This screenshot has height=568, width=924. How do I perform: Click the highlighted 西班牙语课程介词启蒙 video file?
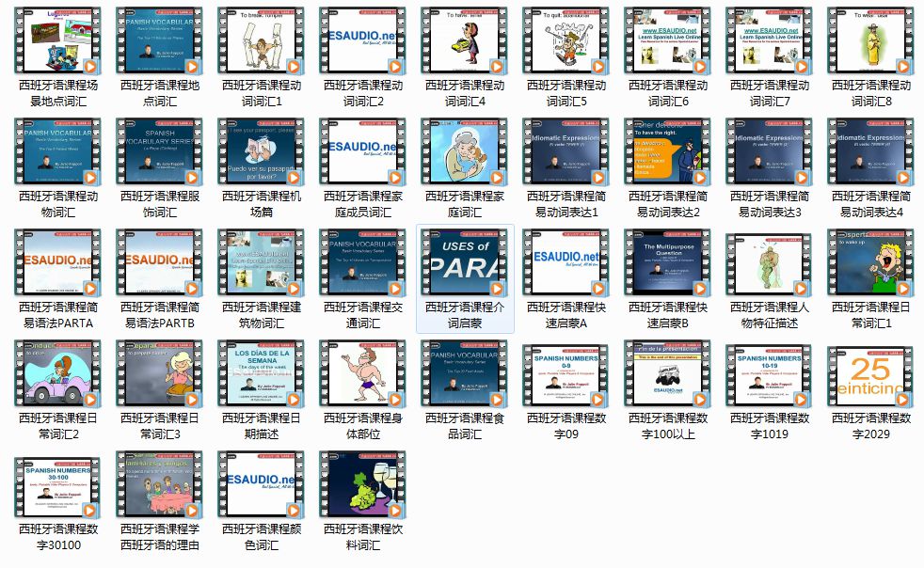coord(465,262)
